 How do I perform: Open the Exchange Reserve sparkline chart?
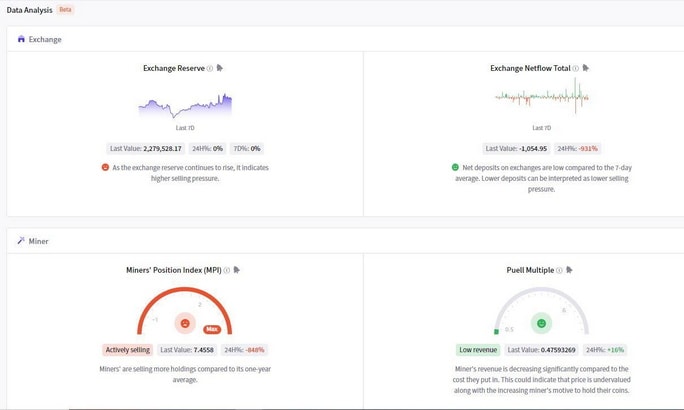pyautogui.click(x=185, y=106)
